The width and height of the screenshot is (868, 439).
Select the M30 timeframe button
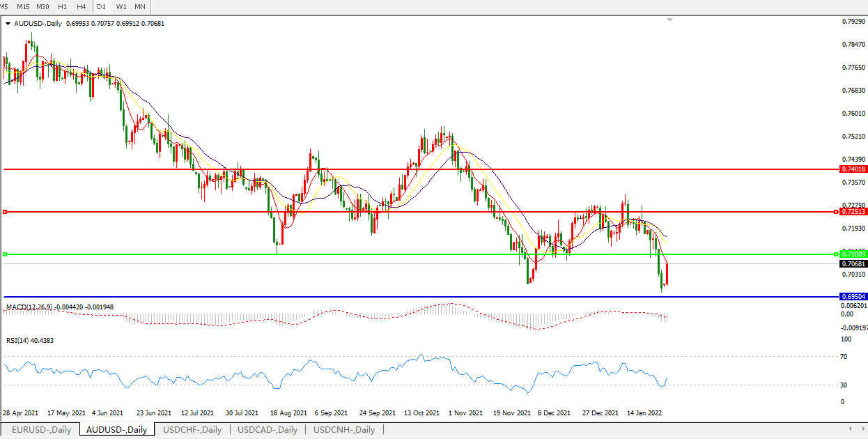point(42,6)
